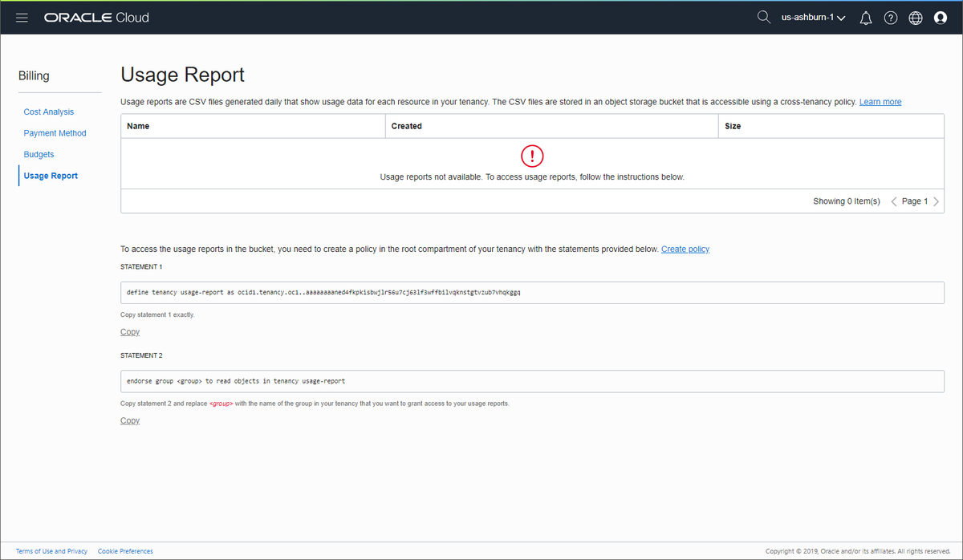Copy Statement 2 using its Copy link
This screenshot has height=560, width=963.
(130, 420)
